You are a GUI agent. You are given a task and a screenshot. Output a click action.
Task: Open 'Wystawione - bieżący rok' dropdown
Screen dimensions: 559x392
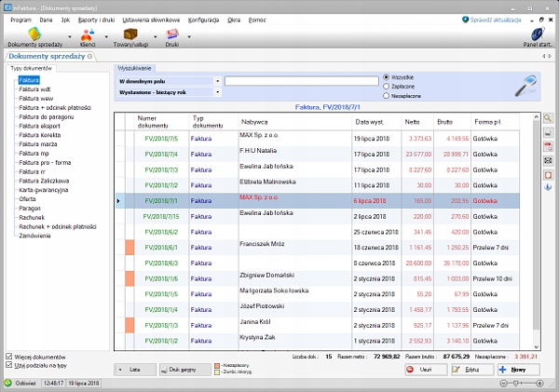tap(218, 92)
